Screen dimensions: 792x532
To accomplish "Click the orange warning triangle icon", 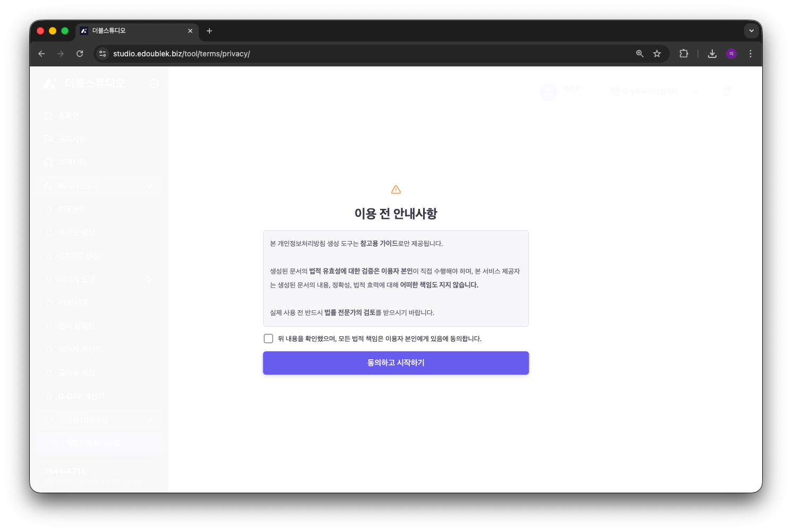I will tap(396, 190).
